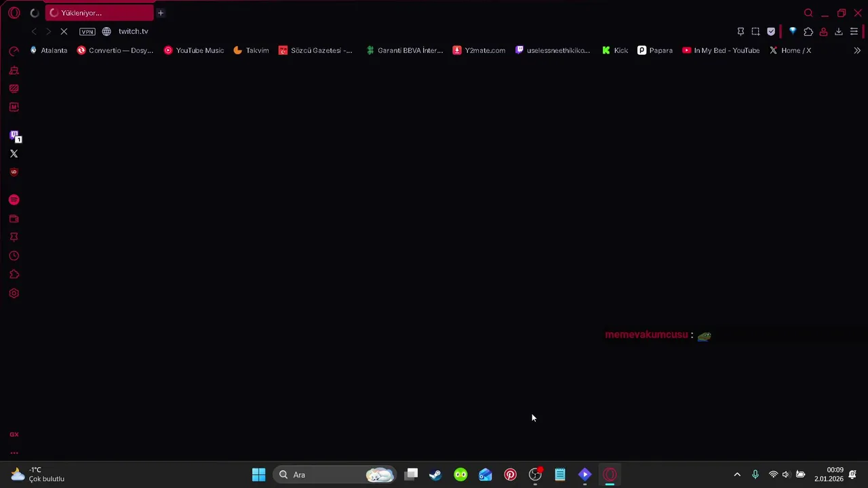Screen dimensions: 868x488
Task: Launch Steam from taskbar
Action: point(435,474)
